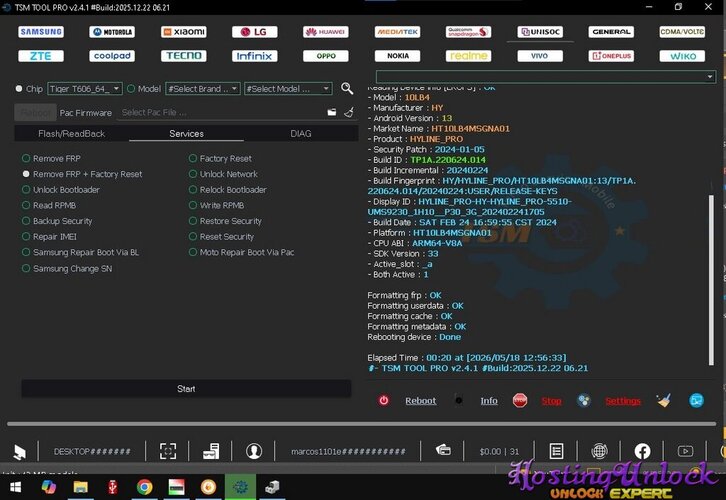
Task: Select the Huawei brand icon
Action: [x=326, y=31]
